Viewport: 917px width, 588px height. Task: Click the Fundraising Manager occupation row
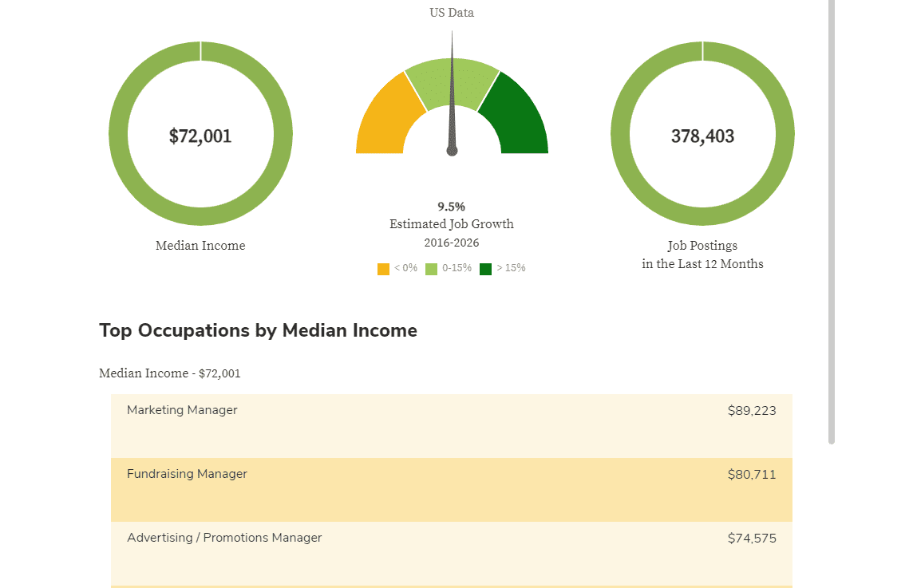coord(452,490)
